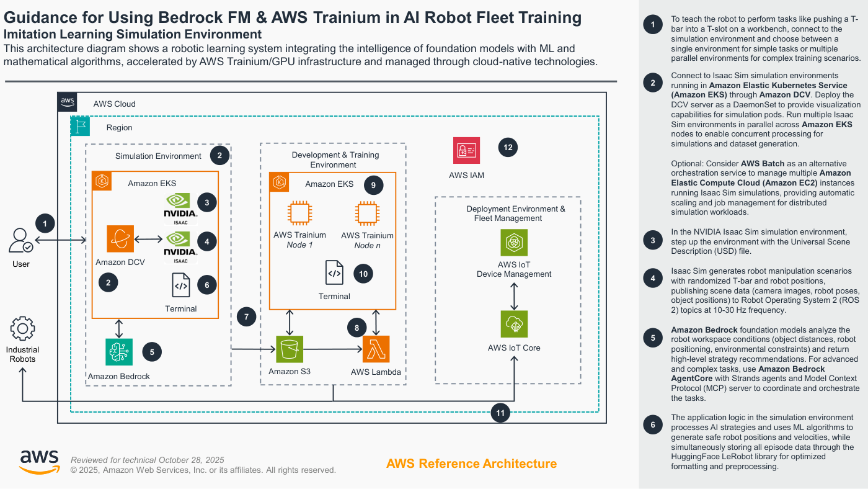Click the intro sentence 'This architecture diagram shows'
The height and width of the screenshot is (489, 868).
[301, 55]
